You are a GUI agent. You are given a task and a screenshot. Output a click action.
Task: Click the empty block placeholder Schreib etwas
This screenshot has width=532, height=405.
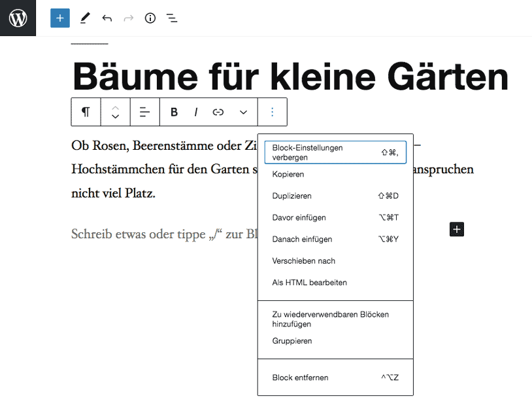click(x=164, y=234)
